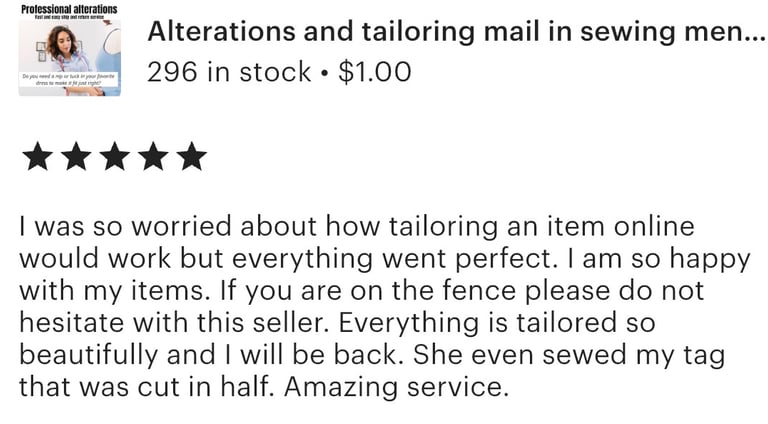
Task: Click 'Everything is tailored so' review line
Action: click(x=497, y=323)
